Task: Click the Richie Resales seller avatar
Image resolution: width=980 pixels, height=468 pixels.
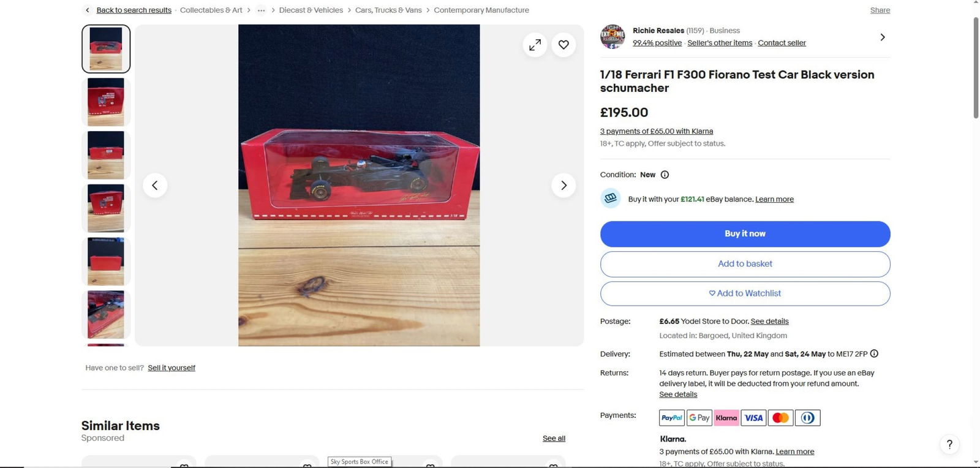Action: coord(612,37)
